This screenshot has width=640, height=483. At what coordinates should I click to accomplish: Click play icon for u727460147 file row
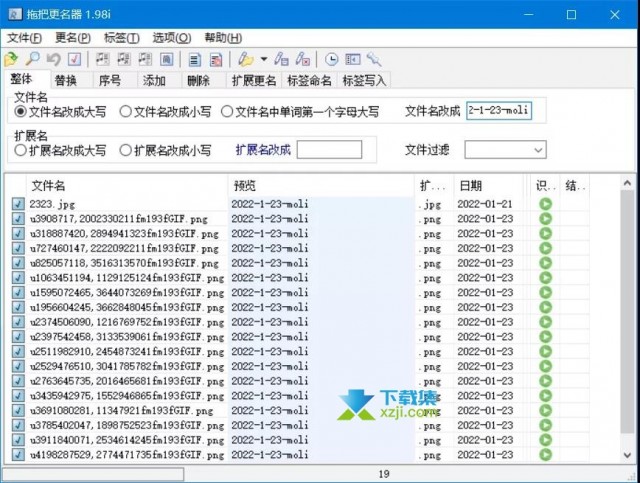click(545, 248)
